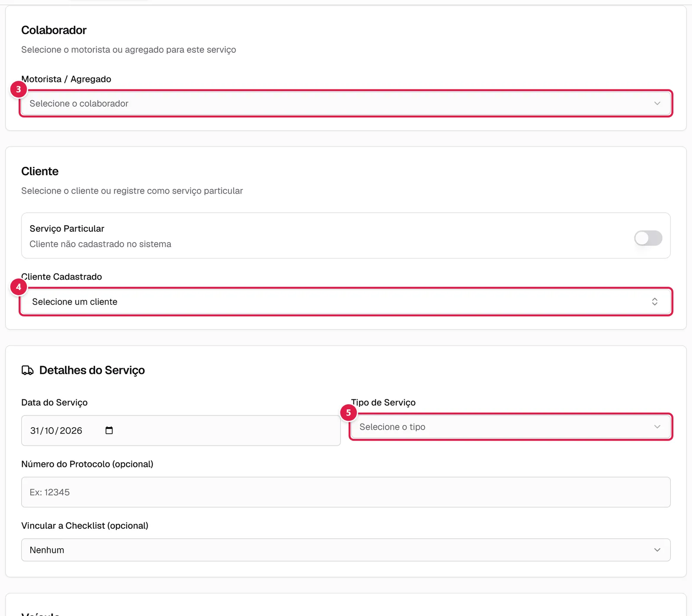Screen dimensions: 692x616
Task: Select the Data do Serviço date field
Action: 181,431
